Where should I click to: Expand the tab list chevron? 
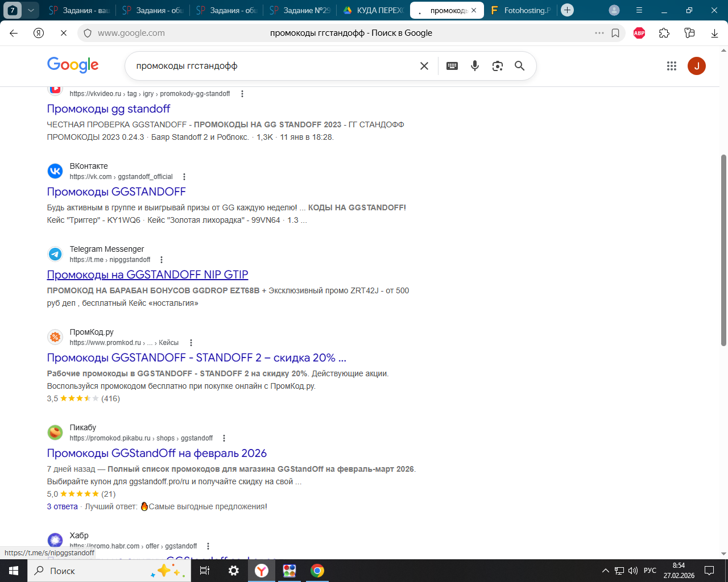(x=31, y=10)
